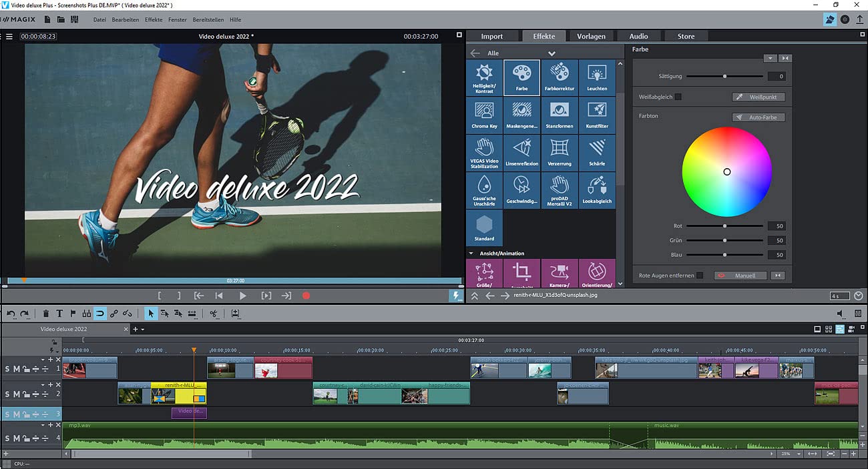Pick a hue in the Farbton color wheel

[x=726, y=171]
